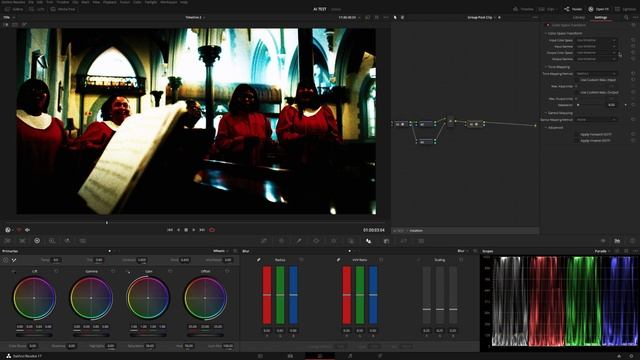640x360 pixels.
Task: Toggle loop playback
Action: click(212, 230)
